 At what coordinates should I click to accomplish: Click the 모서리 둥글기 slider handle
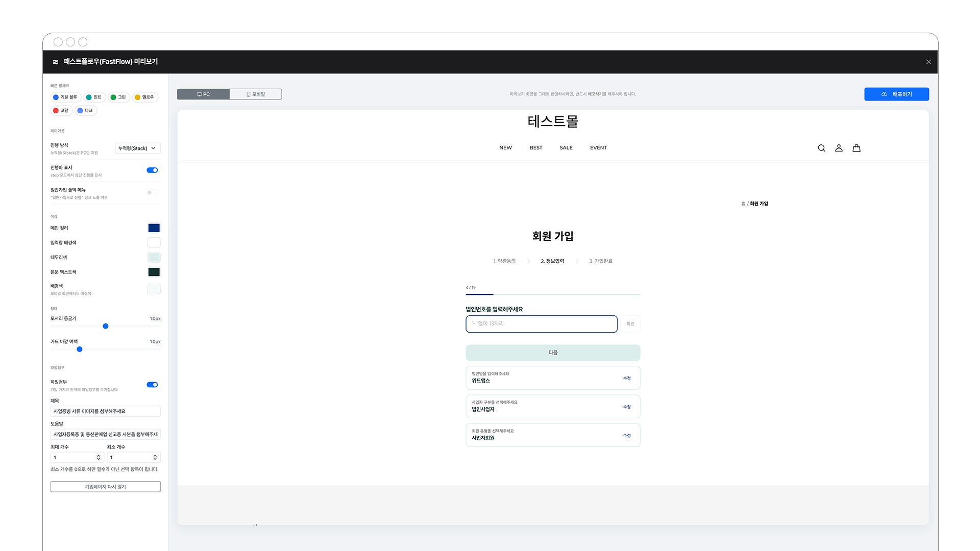(106, 327)
